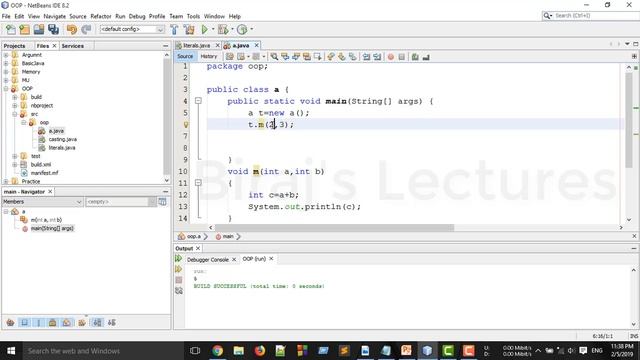Open the Tools menu
The width and height of the screenshot is (640, 360).
[x=193, y=16]
